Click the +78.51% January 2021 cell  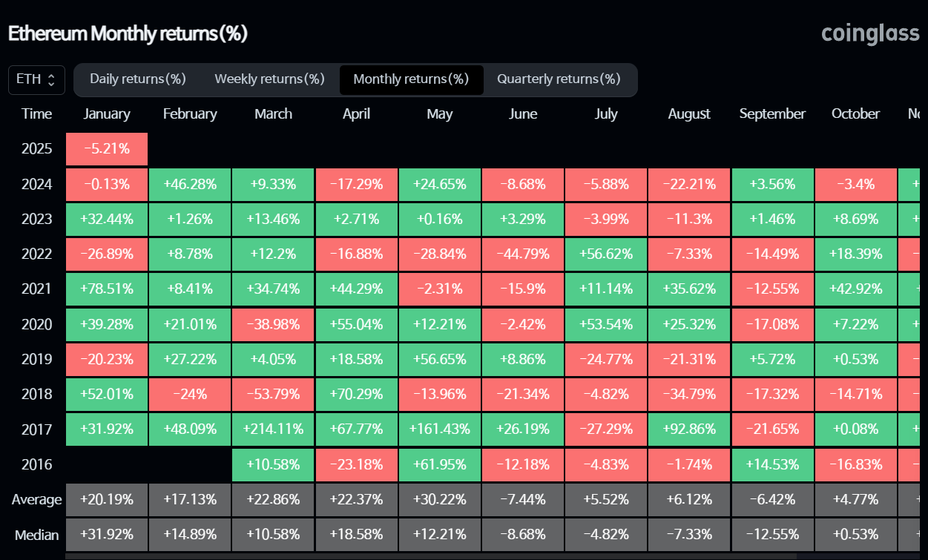(x=107, y=289)
